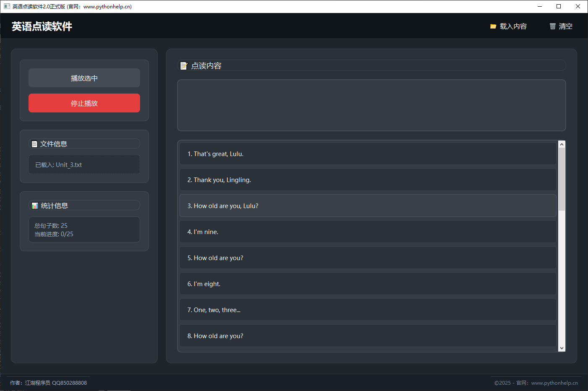Viewport: 588px width, 391px height.
Task: Select sentence 6 I'm eight.
Action: [x=368, y=284]
